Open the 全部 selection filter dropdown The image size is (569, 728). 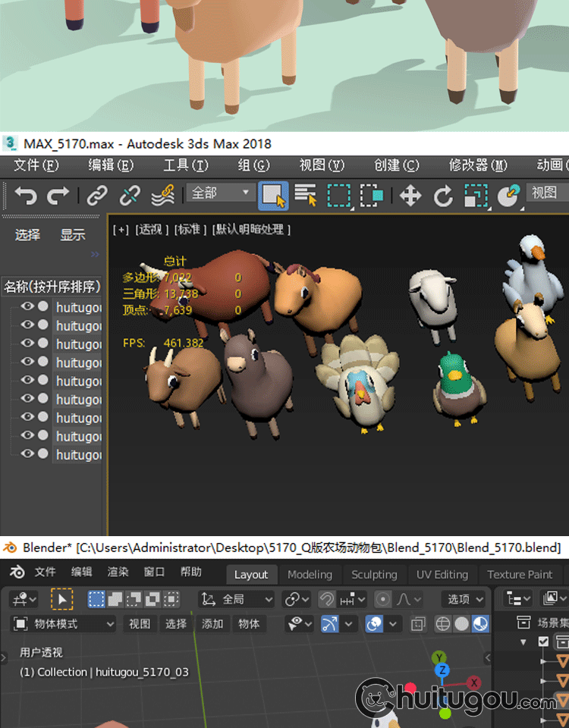coord(220,193)
